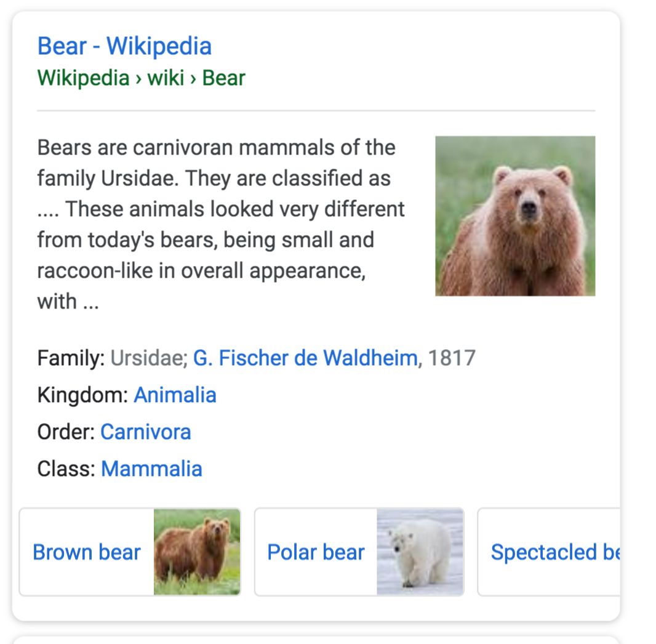
Task: Choose the "Polar bear" card label
Action: coord(316,552)
